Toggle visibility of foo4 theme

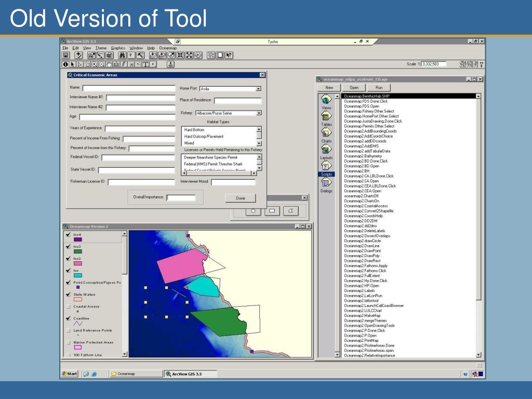pyautogui.click(x=68, y=235)
